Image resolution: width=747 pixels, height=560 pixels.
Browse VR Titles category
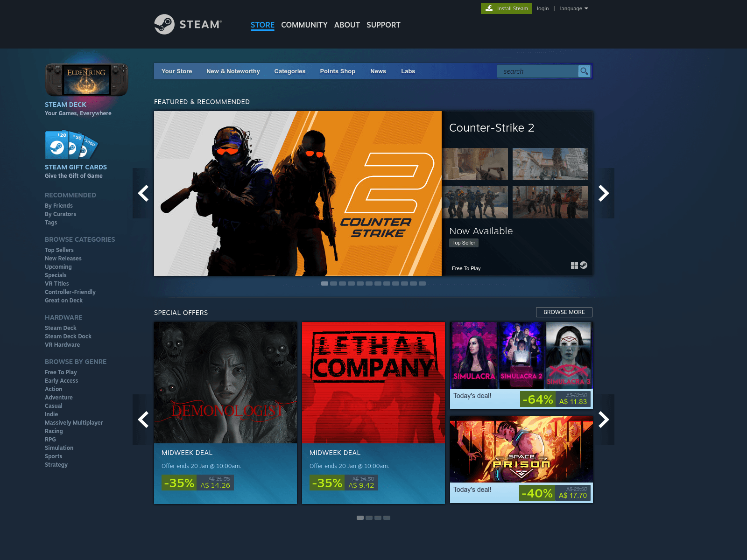[57, 284]
